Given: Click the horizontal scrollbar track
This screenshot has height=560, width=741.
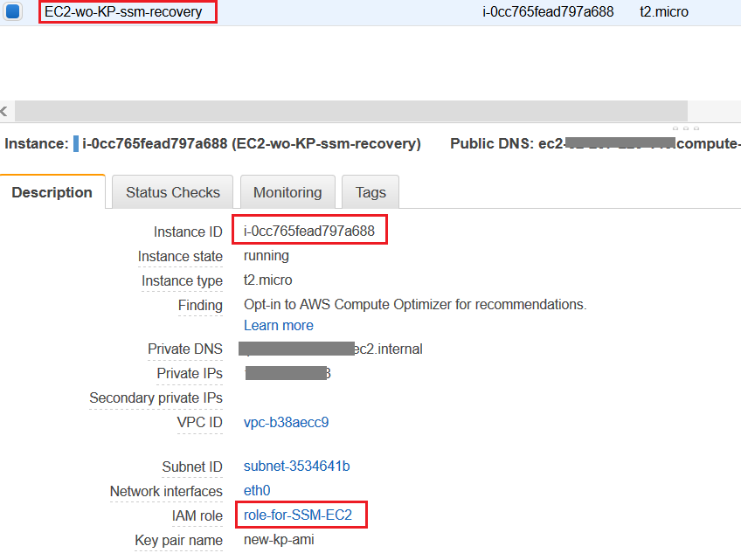Looking at the screenshot, I should click(351, 111).
